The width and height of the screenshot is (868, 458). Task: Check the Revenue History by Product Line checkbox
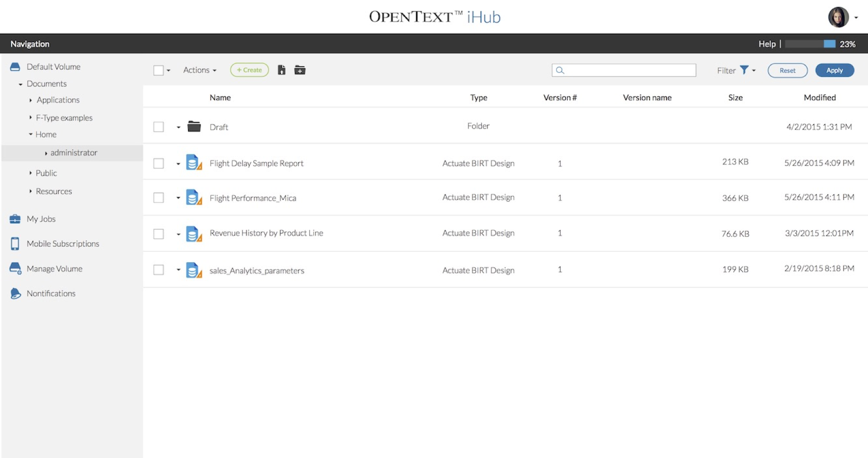pos(159,234)
